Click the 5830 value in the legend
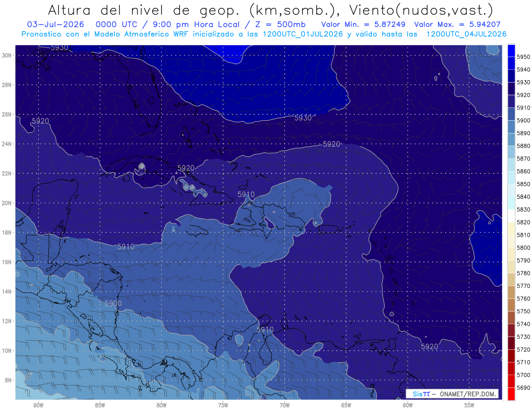This screenshot has height=411, width=532. tap(524, 209)
